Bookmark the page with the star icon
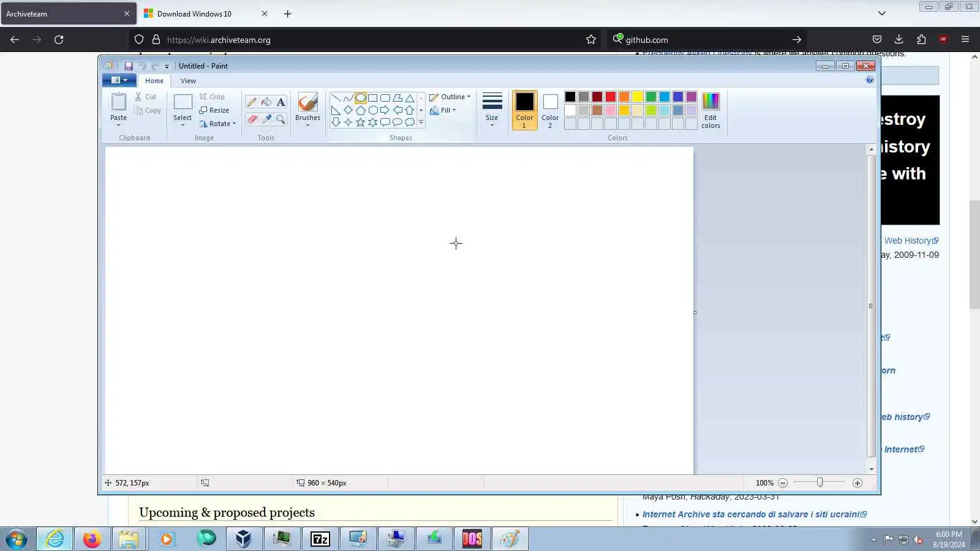 tap(591, 40)
